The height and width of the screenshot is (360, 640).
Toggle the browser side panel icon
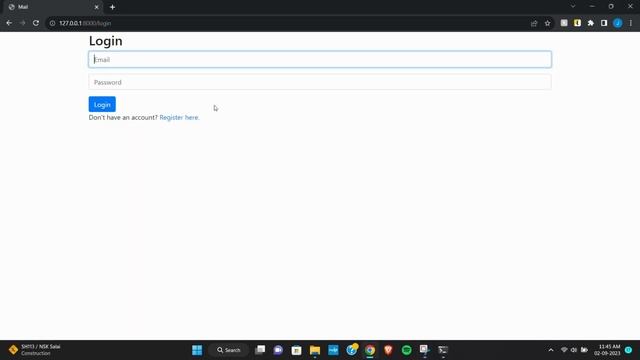(604, 23)
